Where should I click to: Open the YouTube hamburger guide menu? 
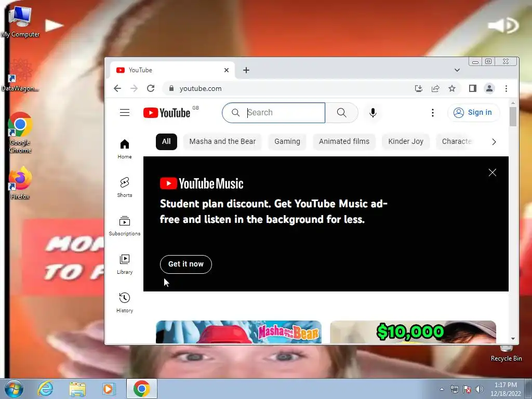[x=125, y=113]
